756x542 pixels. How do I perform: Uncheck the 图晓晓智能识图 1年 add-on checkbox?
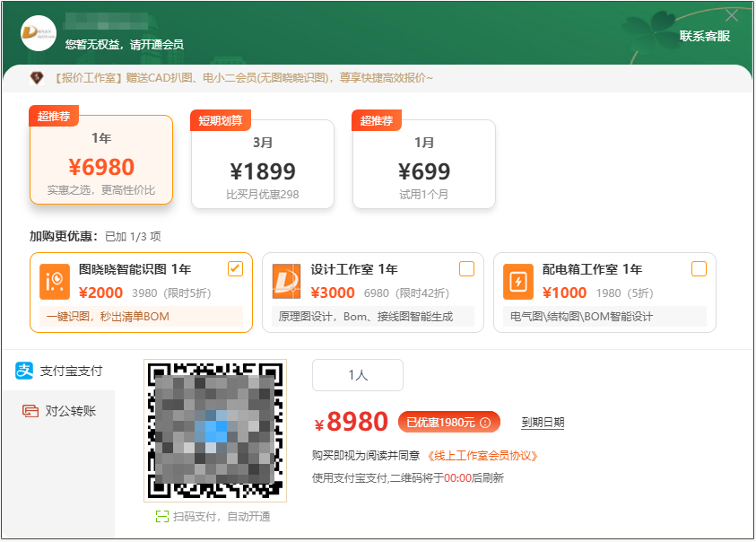pos(235,269)
